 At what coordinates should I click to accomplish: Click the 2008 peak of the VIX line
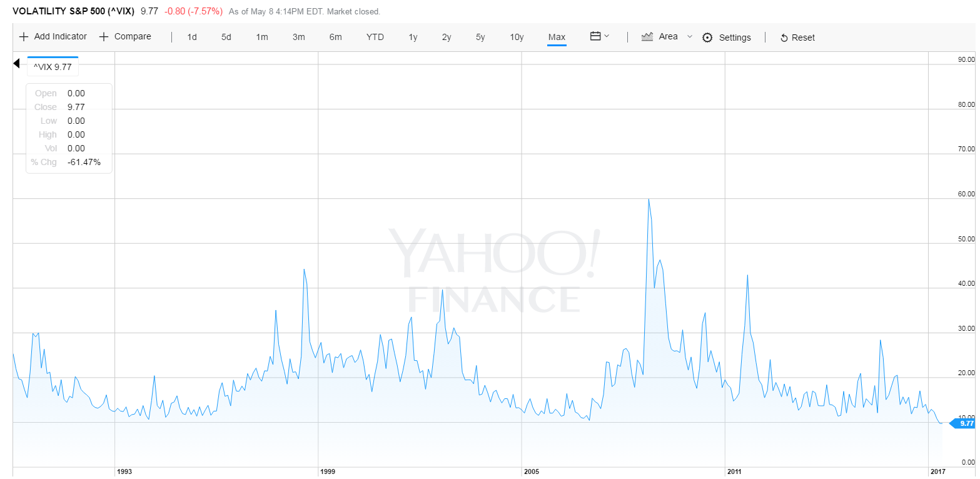(649, 199)
